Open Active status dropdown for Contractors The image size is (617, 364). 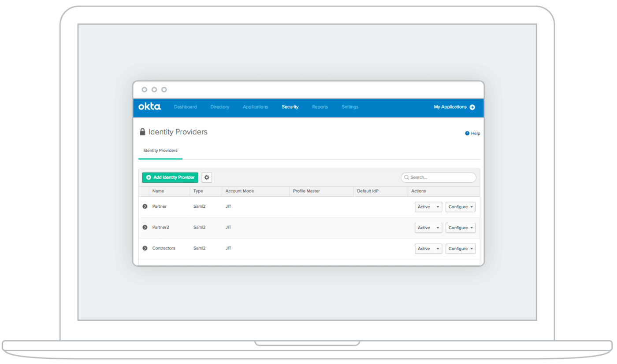click(x=428, y=249)
